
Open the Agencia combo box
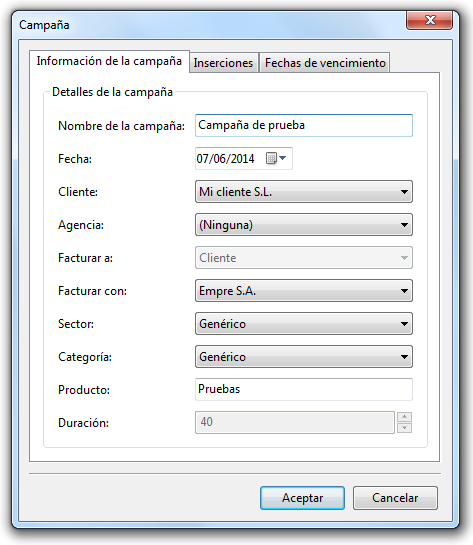(304, 225)
